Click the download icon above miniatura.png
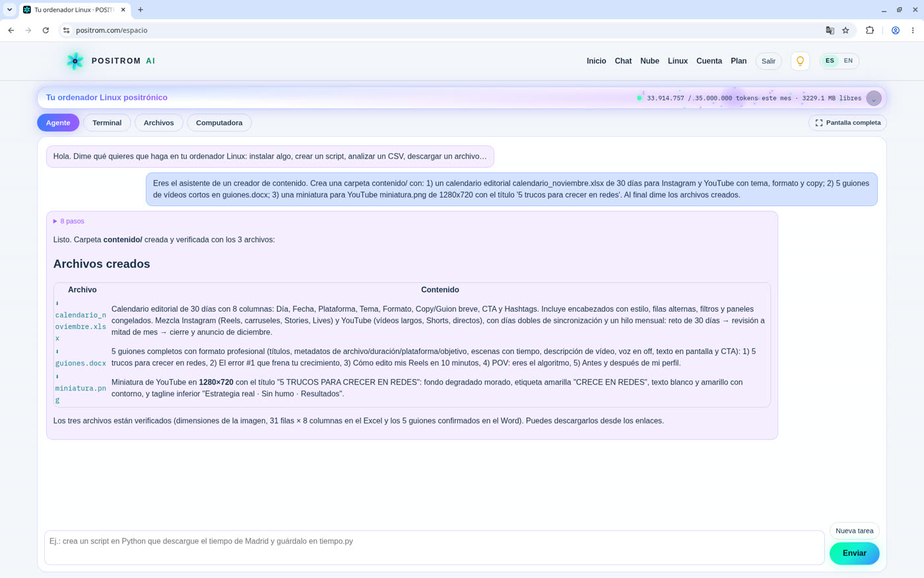The height and width of the screenshot is (578, 924). 57,377
